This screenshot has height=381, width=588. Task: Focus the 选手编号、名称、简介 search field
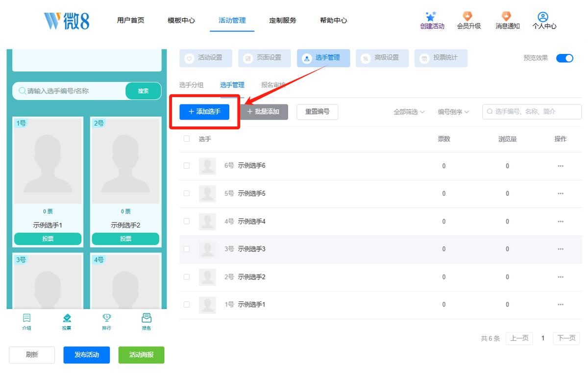pyautogui.click(x=532, y=112)
